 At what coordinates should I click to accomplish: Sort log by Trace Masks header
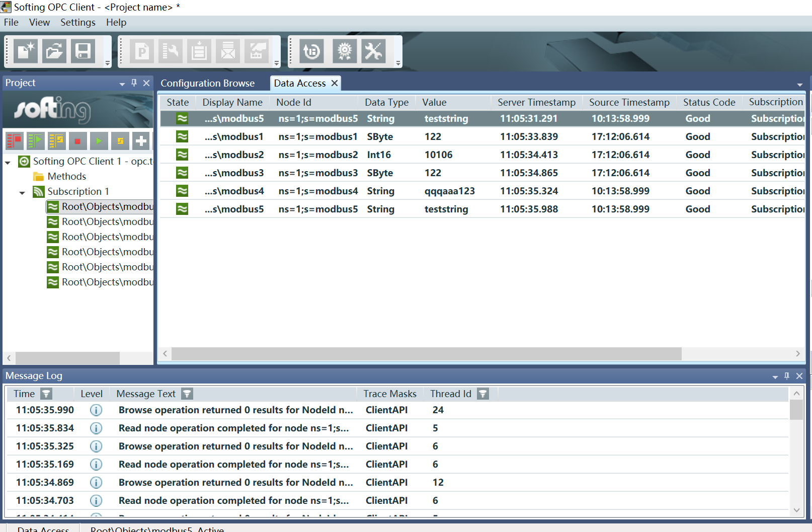tap(390, 394)
